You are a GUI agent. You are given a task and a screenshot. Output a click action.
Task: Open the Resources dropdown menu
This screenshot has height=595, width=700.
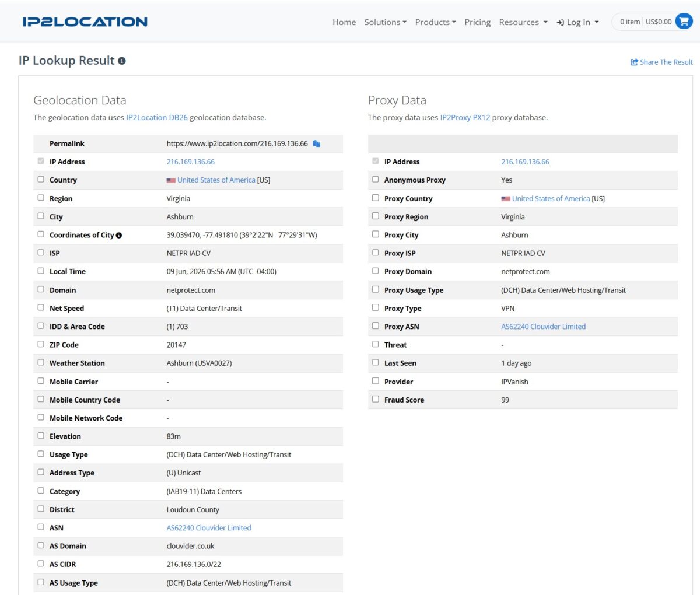pos(523,22)
